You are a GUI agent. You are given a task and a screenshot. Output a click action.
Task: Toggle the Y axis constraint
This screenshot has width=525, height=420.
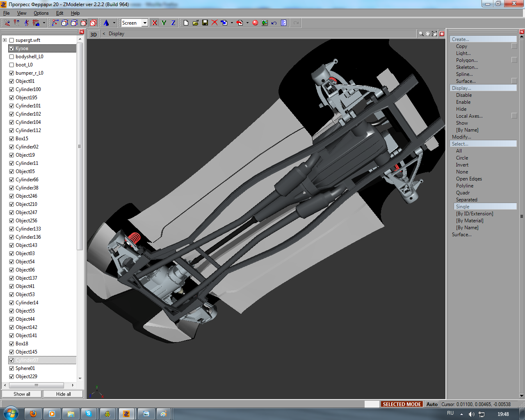(x=164, y=23)
